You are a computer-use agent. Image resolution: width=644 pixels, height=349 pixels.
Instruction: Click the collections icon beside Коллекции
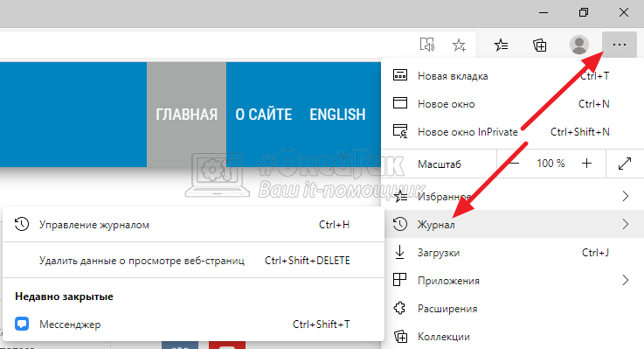(401, 336)
